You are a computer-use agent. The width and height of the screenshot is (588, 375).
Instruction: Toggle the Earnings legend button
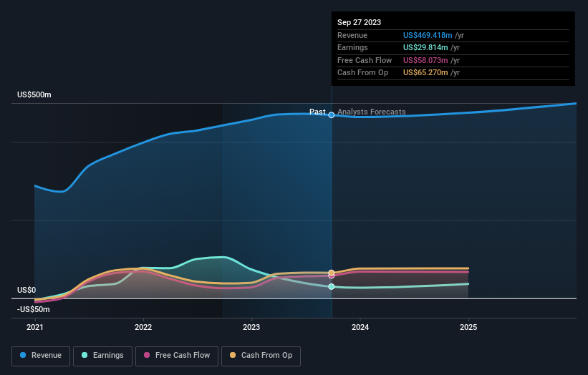[x=102, y=356]
